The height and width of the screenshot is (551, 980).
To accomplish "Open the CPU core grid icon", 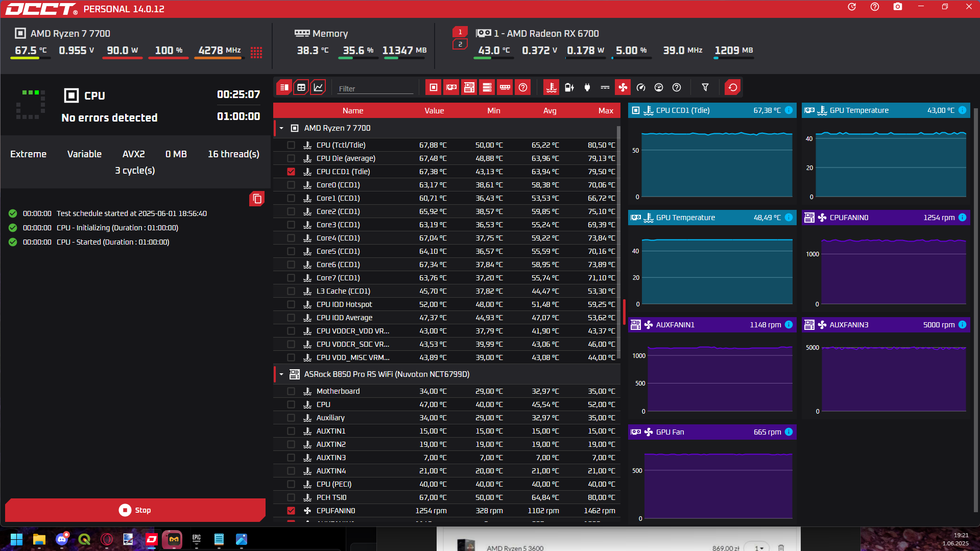I will coord(256,52).
